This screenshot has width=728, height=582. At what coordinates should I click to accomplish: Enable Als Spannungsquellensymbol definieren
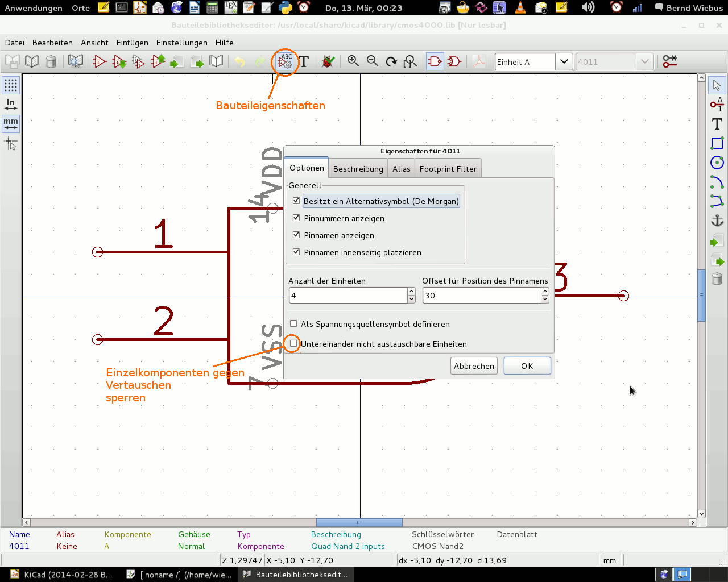(x=293, y=323)
